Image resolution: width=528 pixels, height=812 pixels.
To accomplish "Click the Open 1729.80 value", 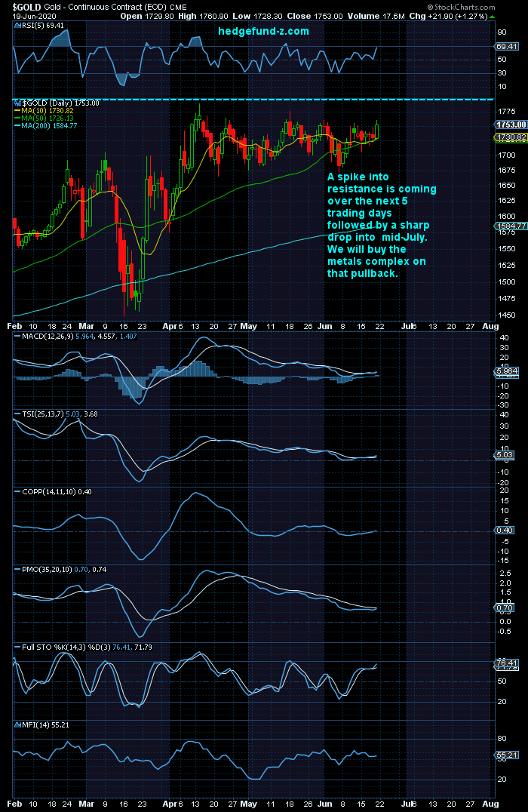I will 148,16.
